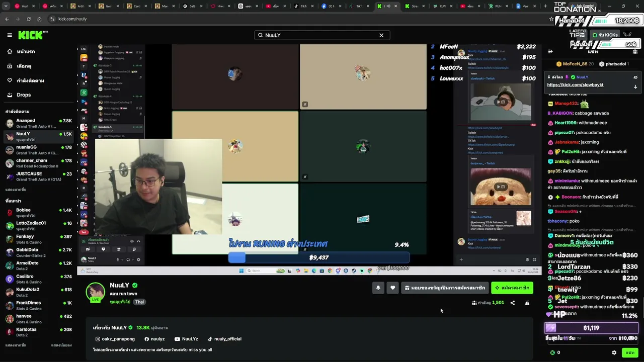Open the stream category link under title

click(x=120, y=302)
